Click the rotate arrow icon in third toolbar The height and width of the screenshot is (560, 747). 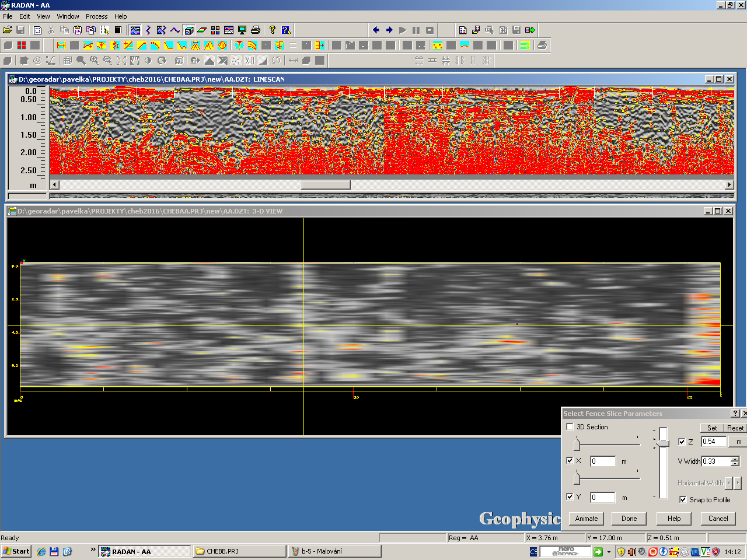(162, 60)
